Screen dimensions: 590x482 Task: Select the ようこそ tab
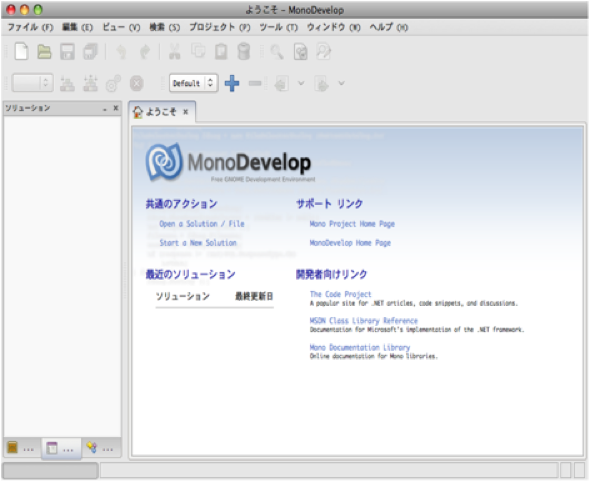161,112
